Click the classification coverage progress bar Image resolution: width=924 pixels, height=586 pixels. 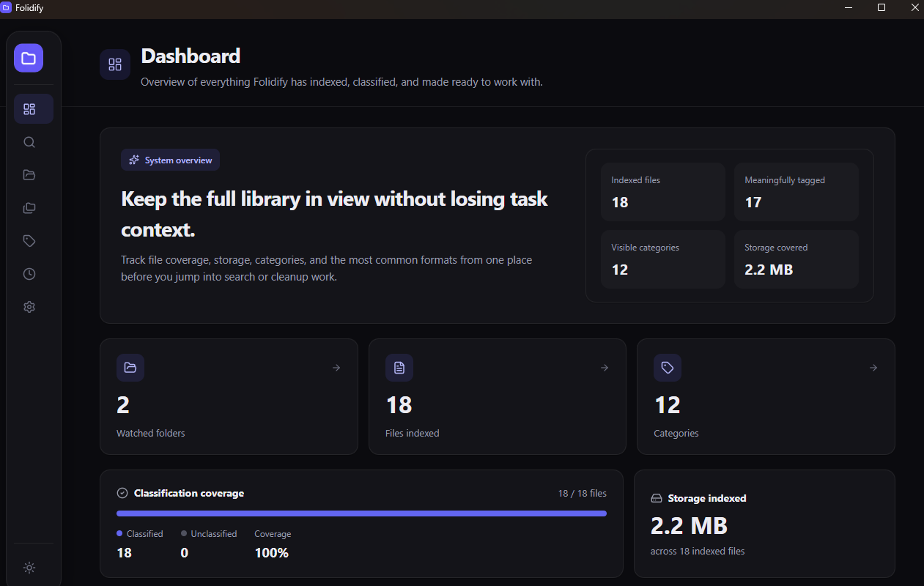coord(361,513)
